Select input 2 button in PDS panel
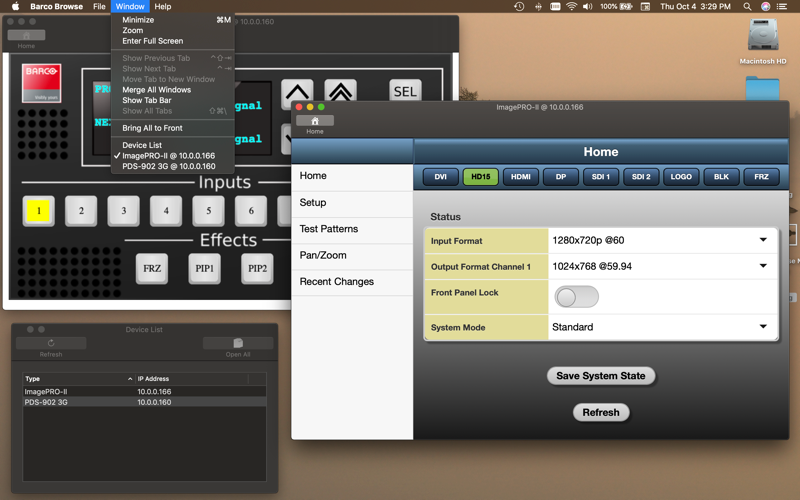 point(81,211)
